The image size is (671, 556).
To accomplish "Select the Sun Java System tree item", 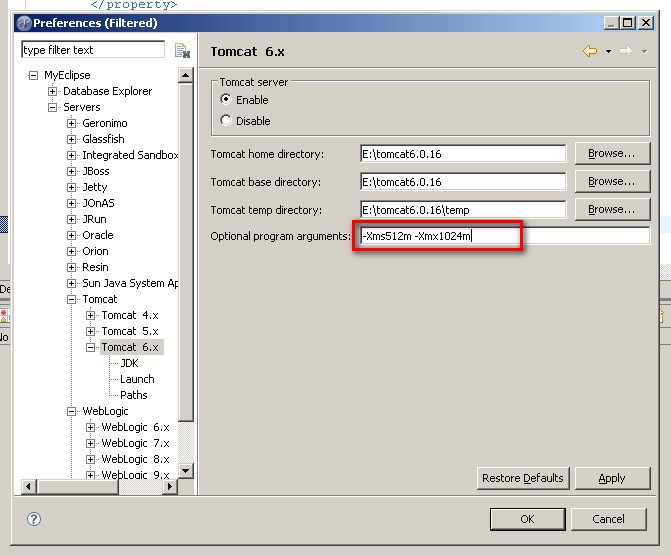I will click(130, 283).
